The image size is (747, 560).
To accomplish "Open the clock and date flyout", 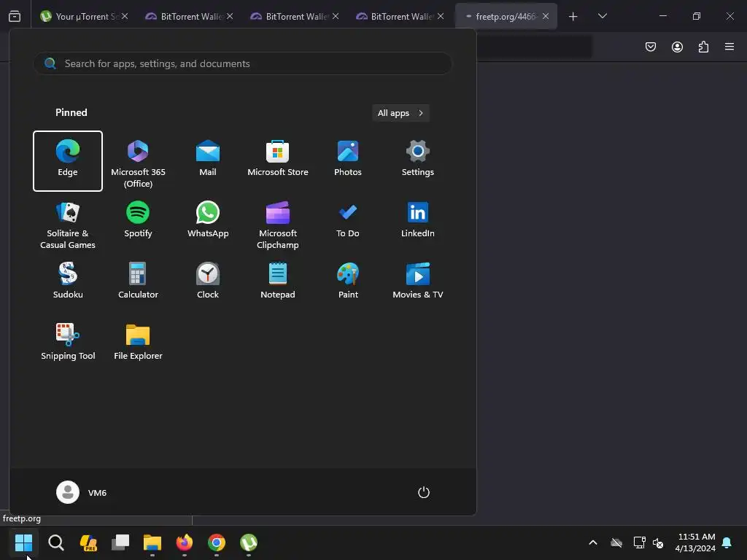I will [695, 542].
